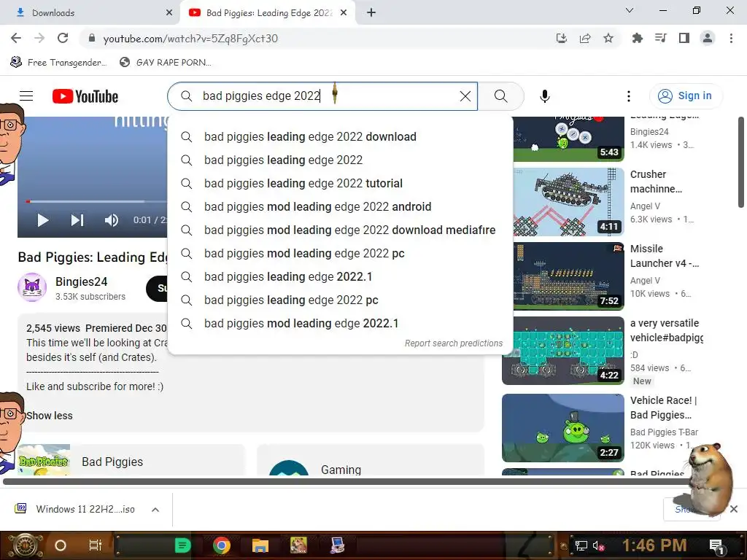Select suggestion 'bad piggies leading edge 2022 tutorial'

pyautogui.click(x=340, y=183)
